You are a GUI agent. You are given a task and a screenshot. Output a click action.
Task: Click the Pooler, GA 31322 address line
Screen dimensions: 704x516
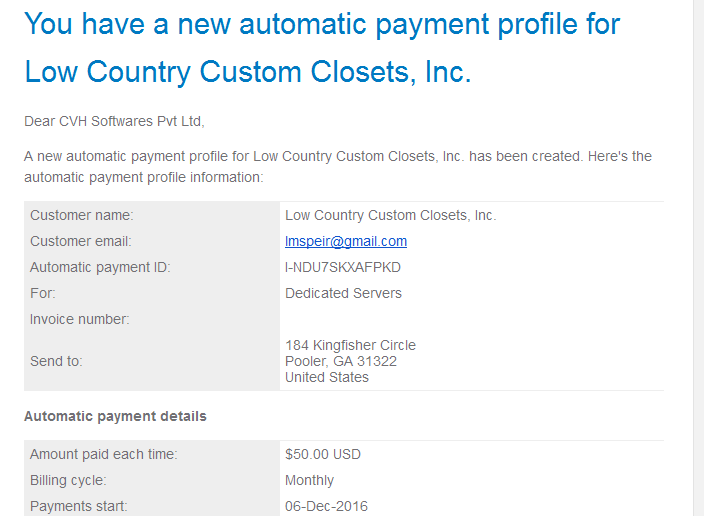(341, 361)
